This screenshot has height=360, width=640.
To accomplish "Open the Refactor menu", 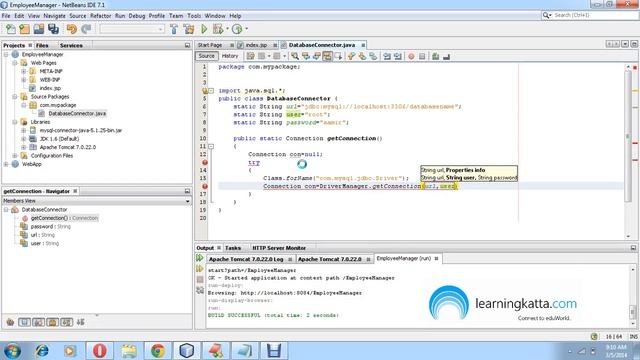I will tap(100, 16).
